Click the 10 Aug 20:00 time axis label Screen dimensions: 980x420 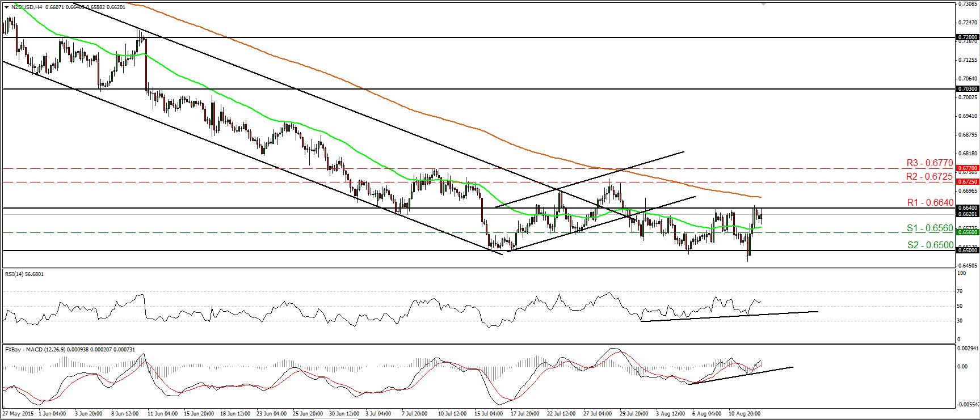(745, 414)
